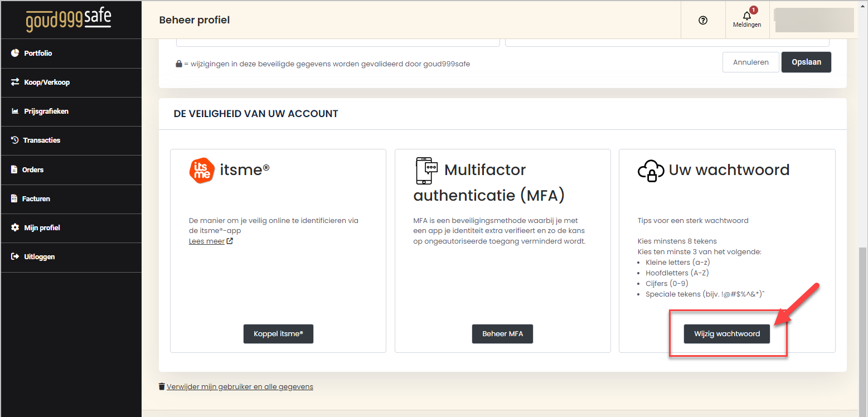Image resolution: width=868 pixels, height=417 pixels.
Task: Click the cloud padlock password icon
Action: (651, 171)
